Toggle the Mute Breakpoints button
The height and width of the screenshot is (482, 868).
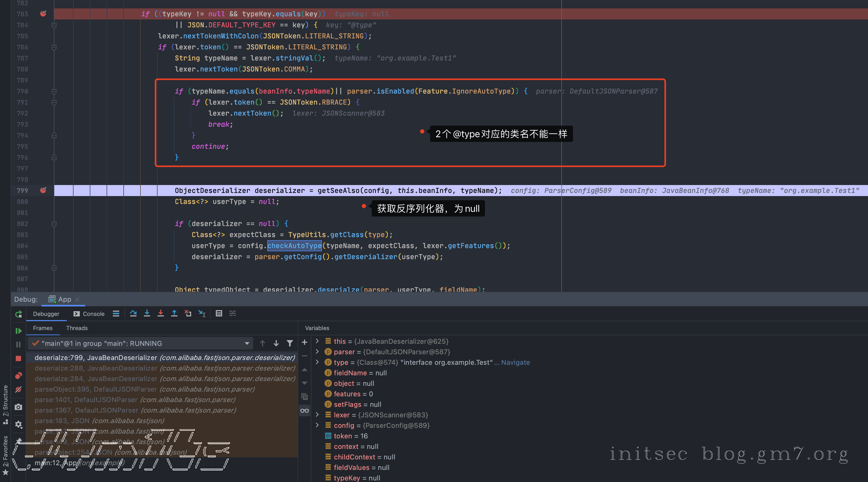[x=19, y=389]
